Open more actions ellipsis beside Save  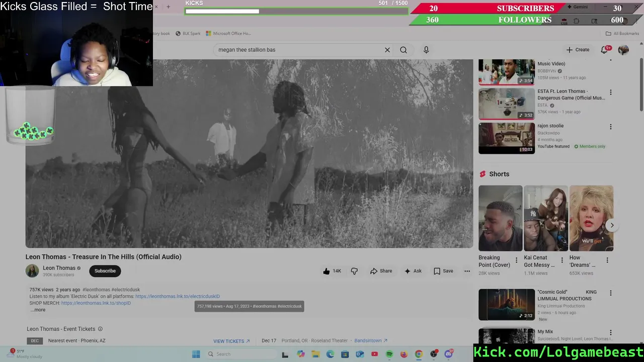tap(467, 271)
